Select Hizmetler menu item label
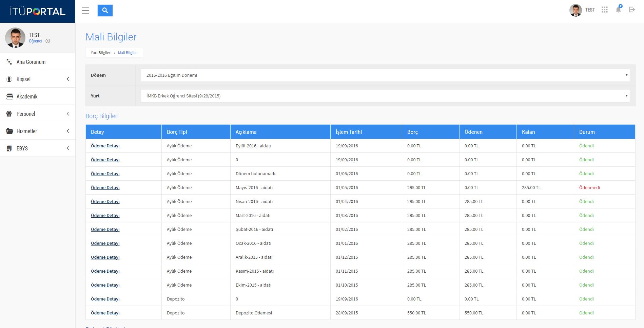The width and height of the screenshot is (644, 328). click(27, 131)
